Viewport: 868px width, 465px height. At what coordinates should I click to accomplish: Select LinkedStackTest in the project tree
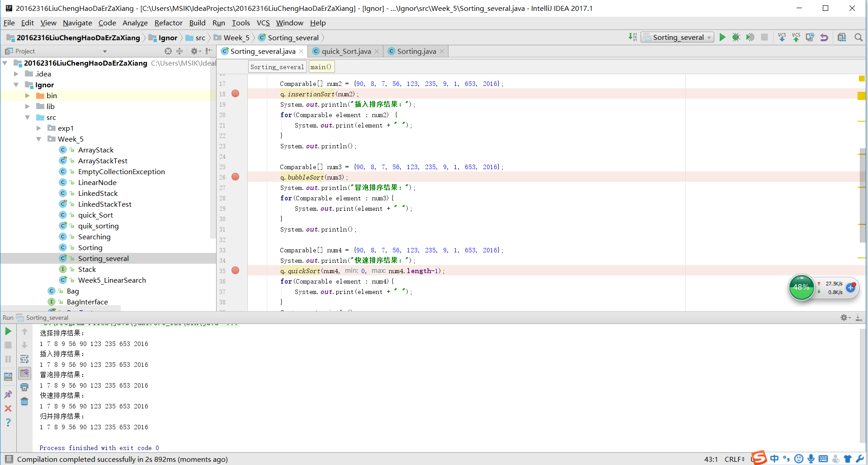105,204
